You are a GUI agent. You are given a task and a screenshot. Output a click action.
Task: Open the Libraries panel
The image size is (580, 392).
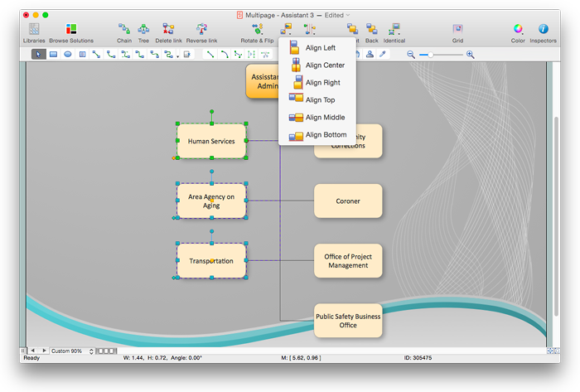(34, 33)
